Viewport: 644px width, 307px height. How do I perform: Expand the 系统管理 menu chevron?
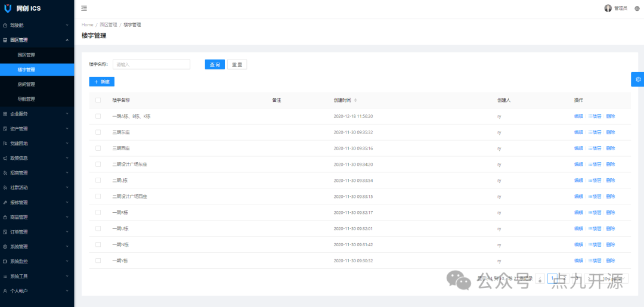67,247
